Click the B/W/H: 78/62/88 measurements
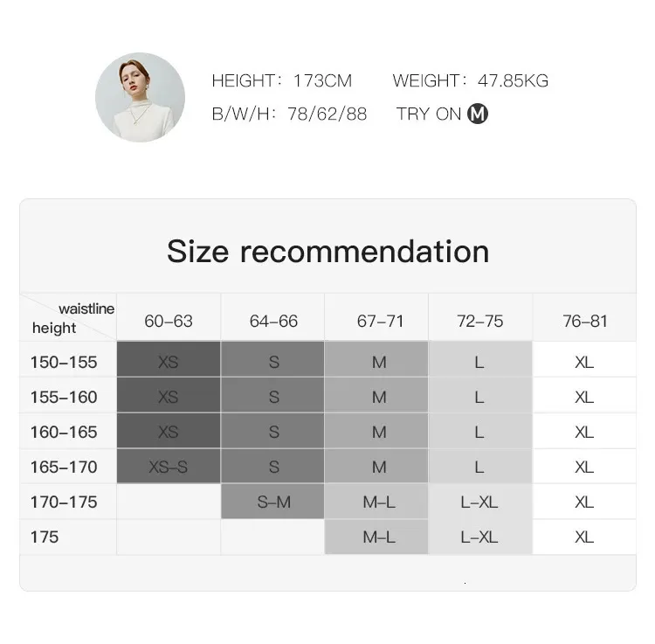Viewport: 655px width, 644px height. pos(289,114)
